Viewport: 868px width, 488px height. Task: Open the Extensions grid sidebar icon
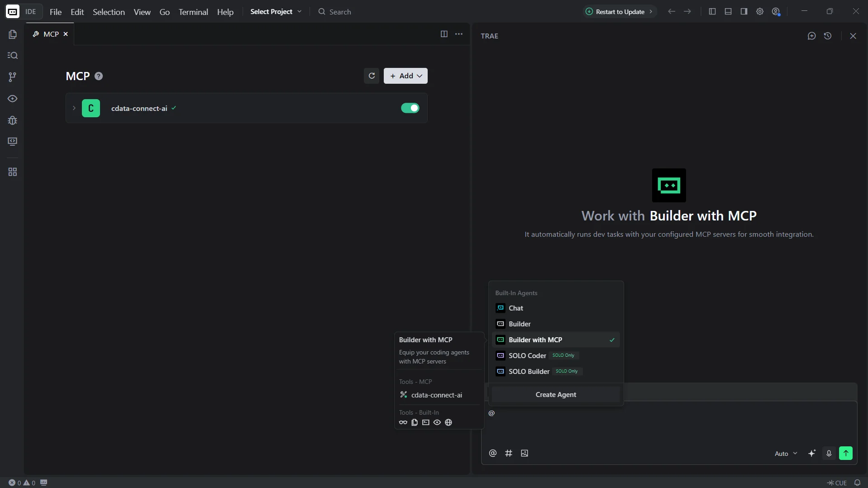click(12, 172)
